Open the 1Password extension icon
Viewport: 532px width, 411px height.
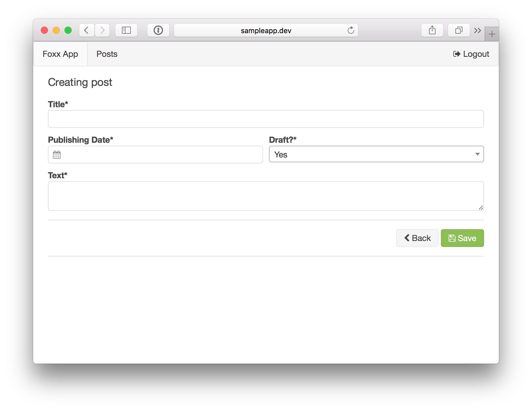pyautogui.click(x=158, y=30)
